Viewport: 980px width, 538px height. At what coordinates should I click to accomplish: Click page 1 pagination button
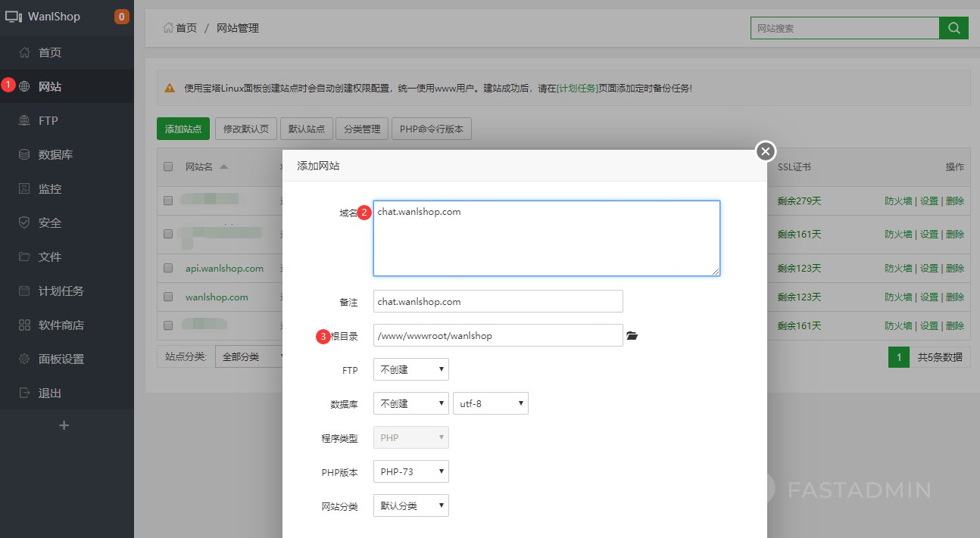[898, 357]
